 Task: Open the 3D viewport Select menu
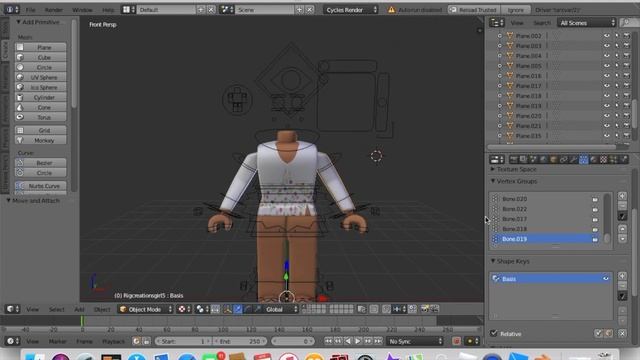pyautogui.click(x=56, y=309)
